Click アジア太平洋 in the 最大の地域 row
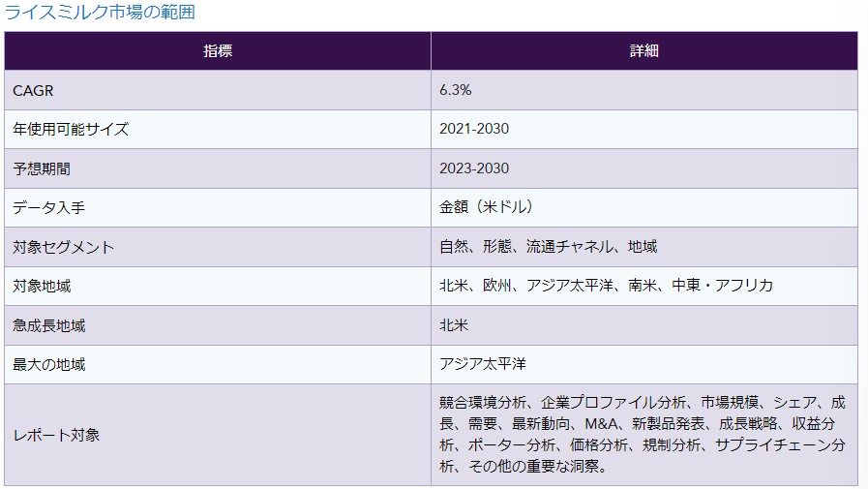The height and width of the screenshot is (489, 868). tap(483, 364)
